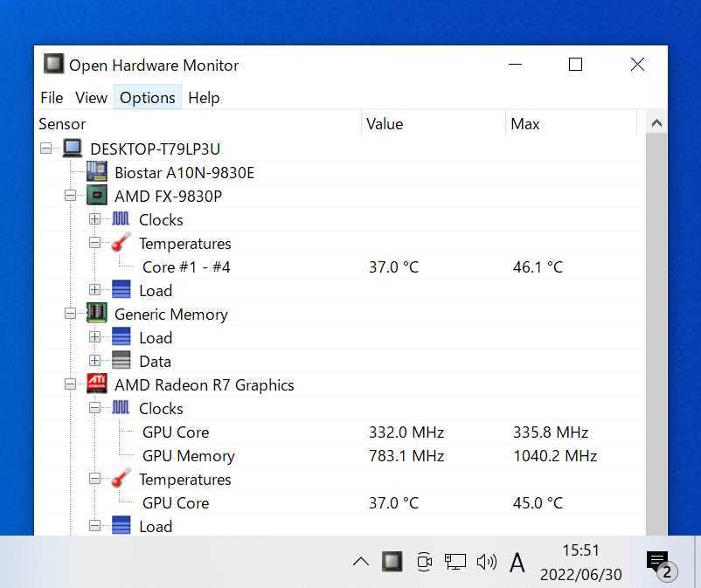Click the 46.1 °C max temperature value
Image resolution: width=701 pixels, height=588 pixels.
coord(538,266)
